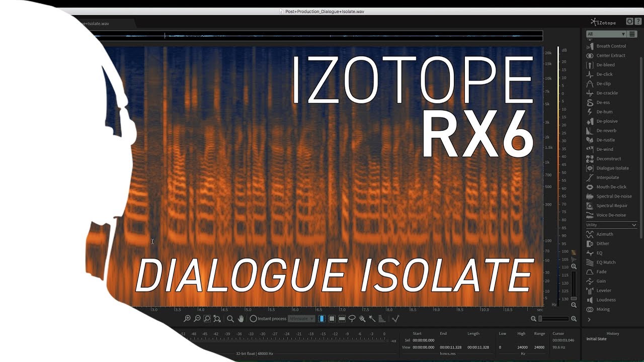Image resolution: width=644 pixels, height=362 pixels.
Task: Select the Time selection tool
Action: click(321, 319)
